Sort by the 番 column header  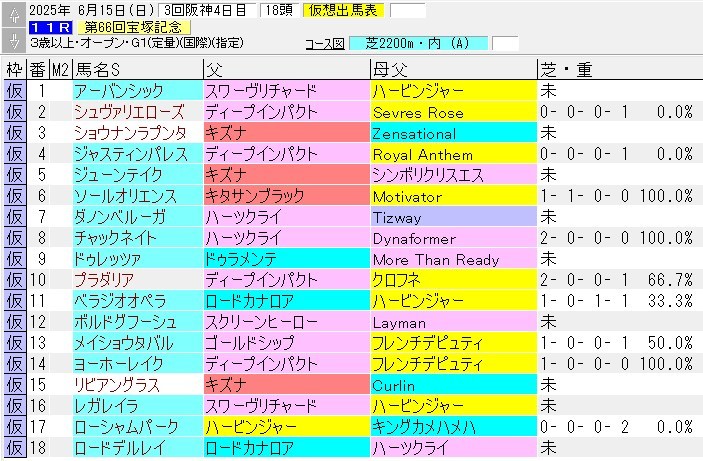(38, 70)
